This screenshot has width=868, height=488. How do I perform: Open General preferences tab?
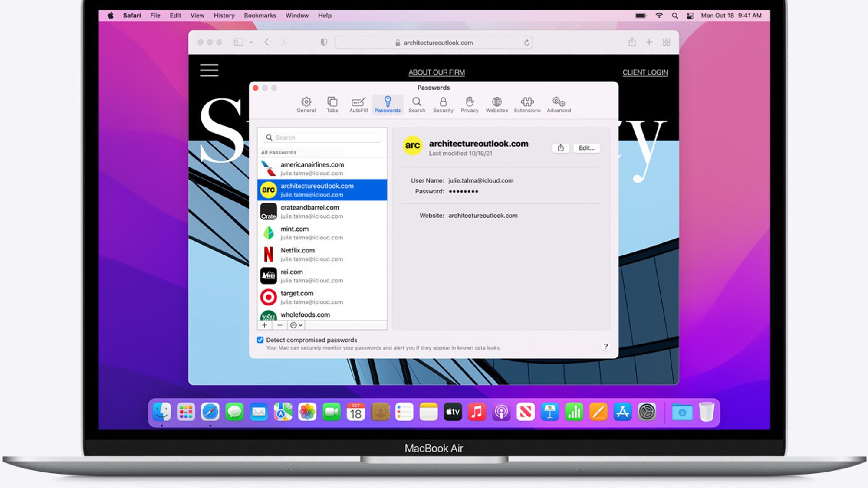306,105
